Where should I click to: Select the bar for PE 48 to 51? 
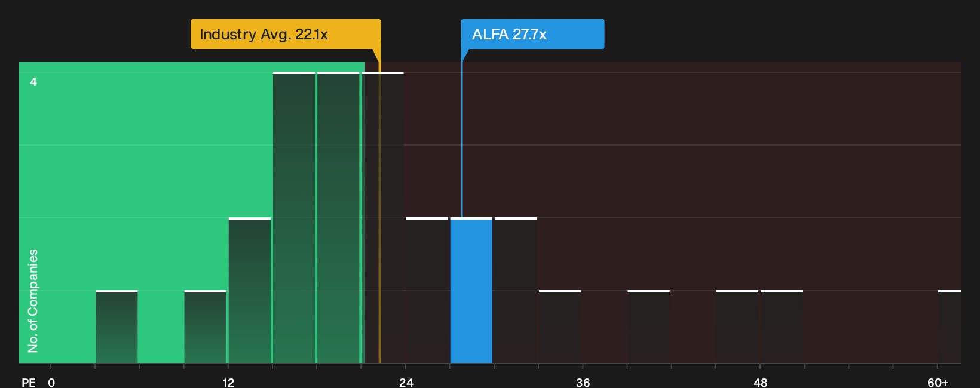coord(782,327)
